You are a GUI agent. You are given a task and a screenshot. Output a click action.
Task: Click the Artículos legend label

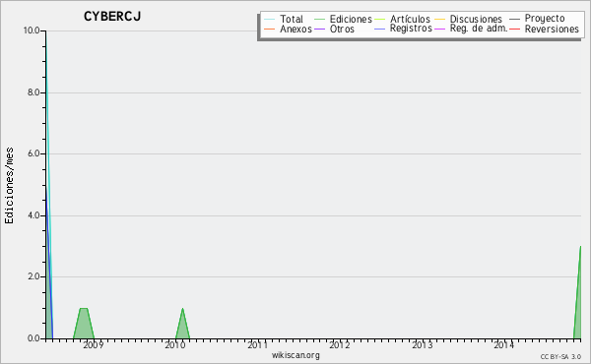[410, 19]
